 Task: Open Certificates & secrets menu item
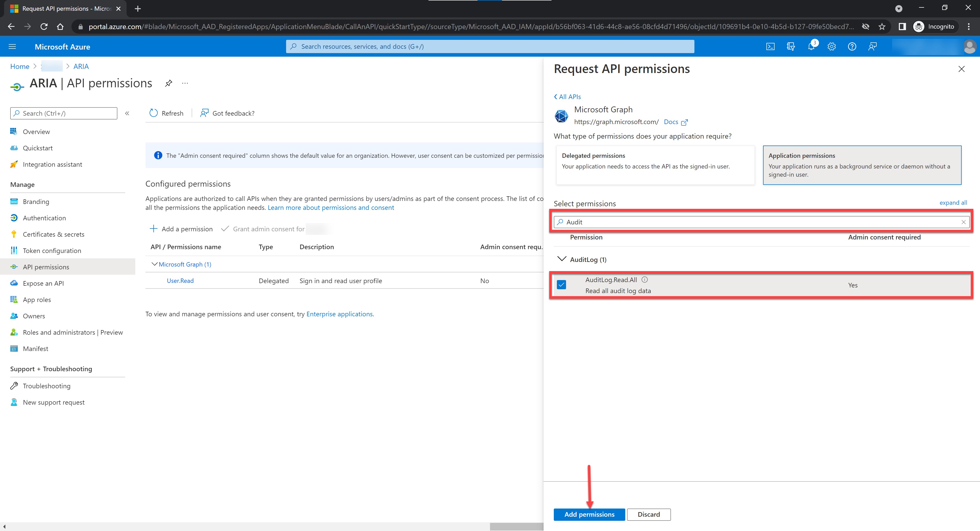[53, 234]
